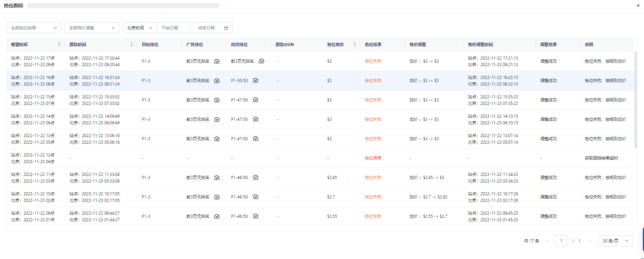Expand the 全部竞价调整 filter dropdown
644x259 pixels.
[x=92, y=28]
